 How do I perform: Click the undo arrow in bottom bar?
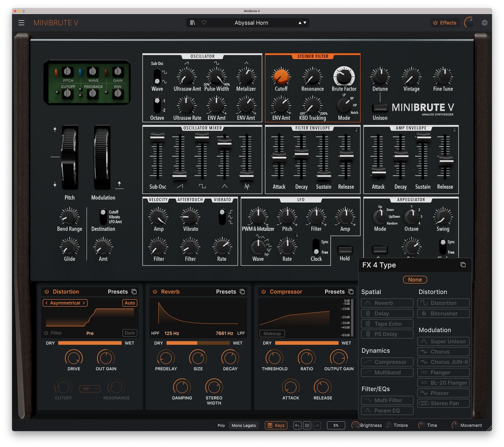297,425
